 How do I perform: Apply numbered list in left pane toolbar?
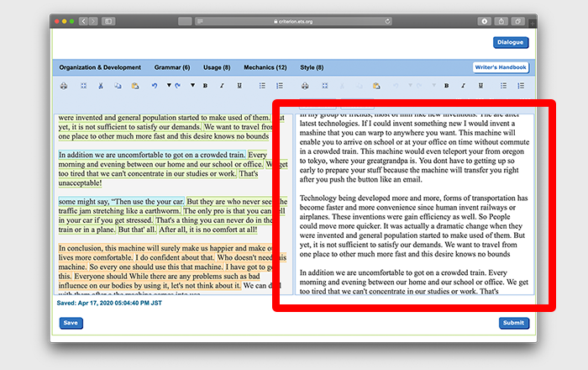(x=280, y=86)
